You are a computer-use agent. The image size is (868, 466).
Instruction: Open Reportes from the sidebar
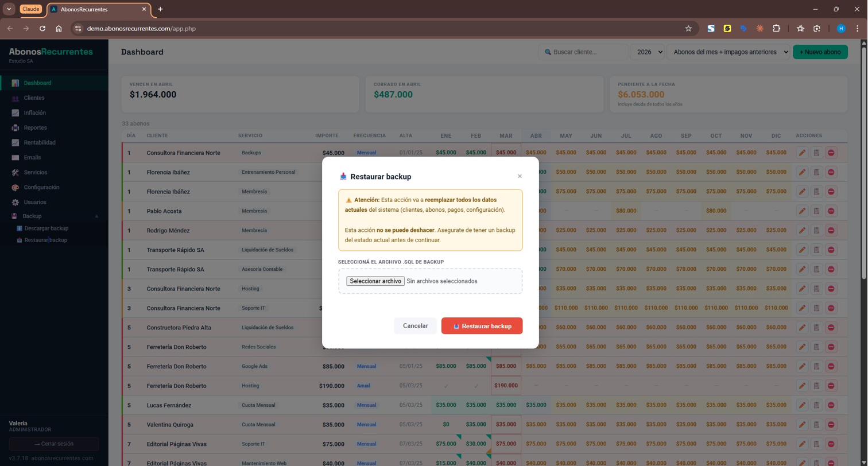pos(54,128)
